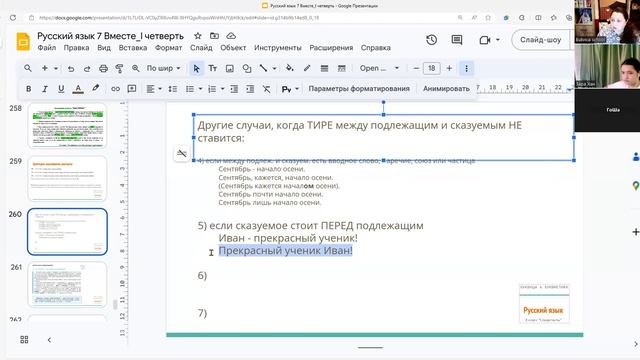Insert a link via chain icon
The height and width of the screenshot is (360, 640).
(x=116, y=89)
